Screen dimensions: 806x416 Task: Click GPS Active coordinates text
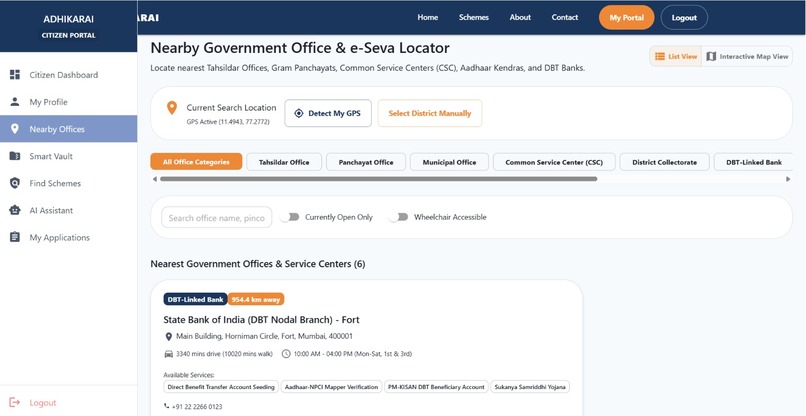(228, 122)
